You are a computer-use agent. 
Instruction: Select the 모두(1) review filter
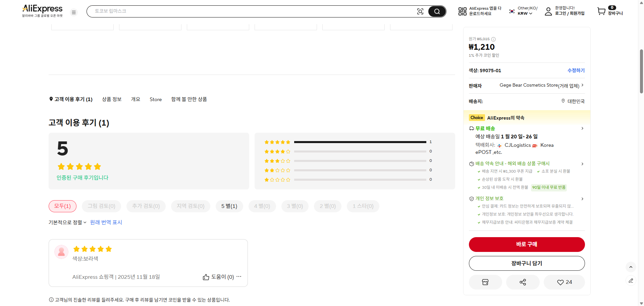pyautogui.click(x=62, y=206)
